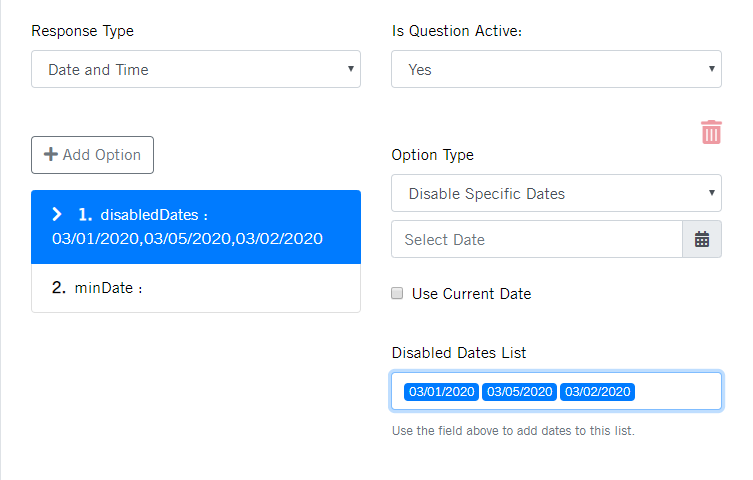Click the plus icon on Add Option
This screenshot has height=480, width=753.
point(50,155)
